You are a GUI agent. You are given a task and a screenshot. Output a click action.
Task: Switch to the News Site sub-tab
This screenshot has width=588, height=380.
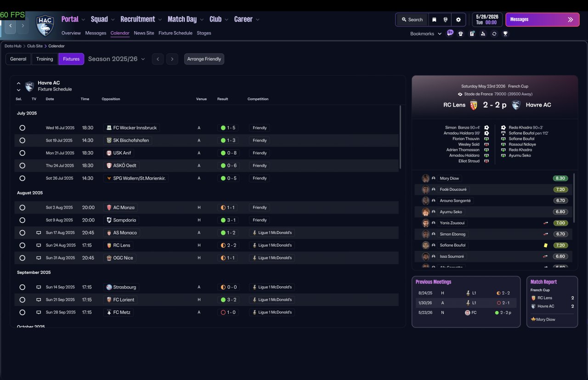pyautogui.click(x=144, y=33)
